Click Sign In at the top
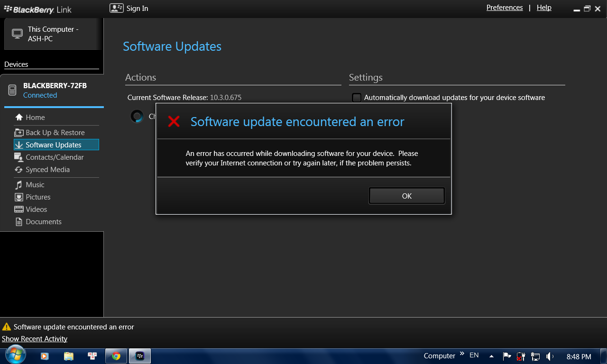 (x=138, y=9)
